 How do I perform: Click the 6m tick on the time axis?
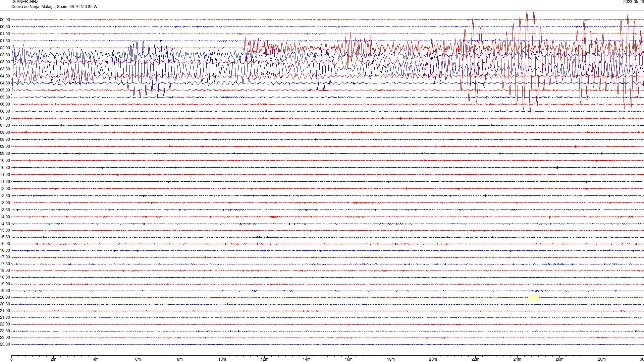point(138,359)
